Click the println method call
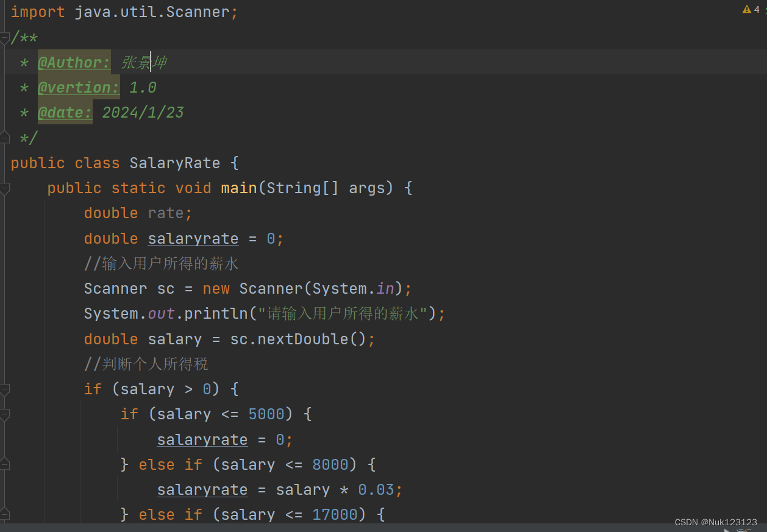This screenshot has height=532, width=767. [x=216, y=314]
